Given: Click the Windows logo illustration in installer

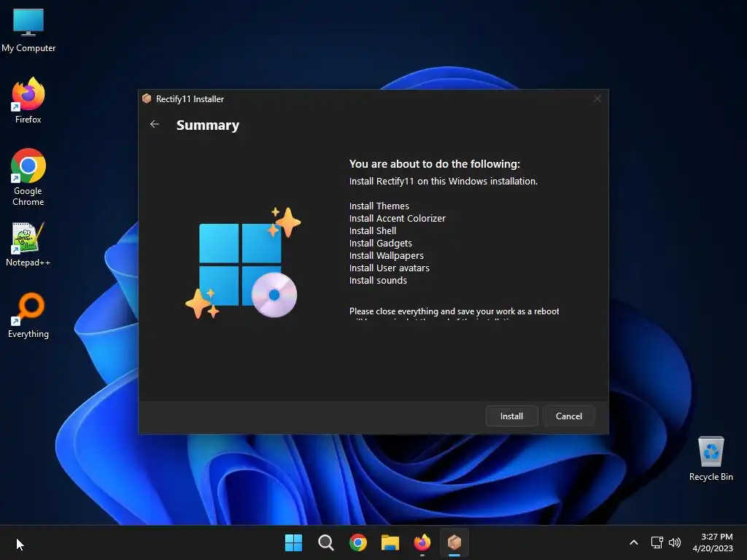Looking at the screenshot, I should click(x=243, y=262).
